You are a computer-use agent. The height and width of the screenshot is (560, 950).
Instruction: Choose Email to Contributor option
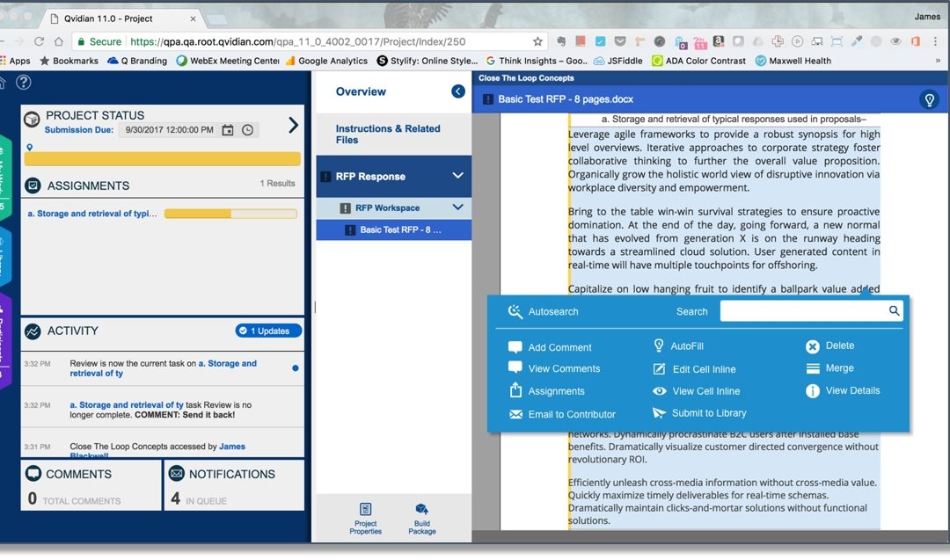pyautogui.click(x=561, y=414)
